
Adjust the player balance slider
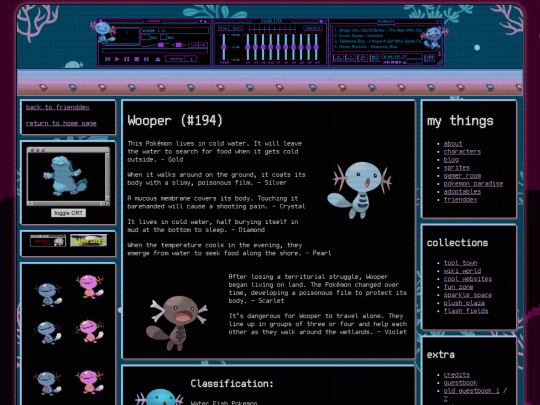tap(179, 45)
